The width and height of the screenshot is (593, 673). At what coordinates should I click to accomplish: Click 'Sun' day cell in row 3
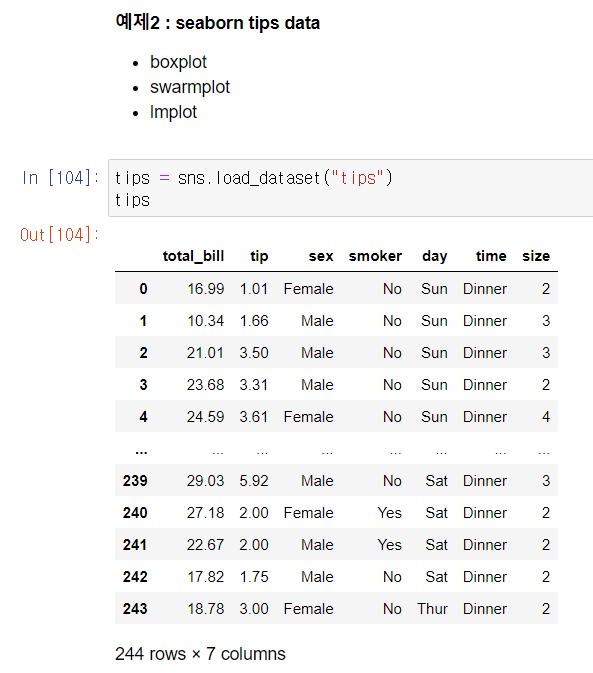click(x=434, y=385)
